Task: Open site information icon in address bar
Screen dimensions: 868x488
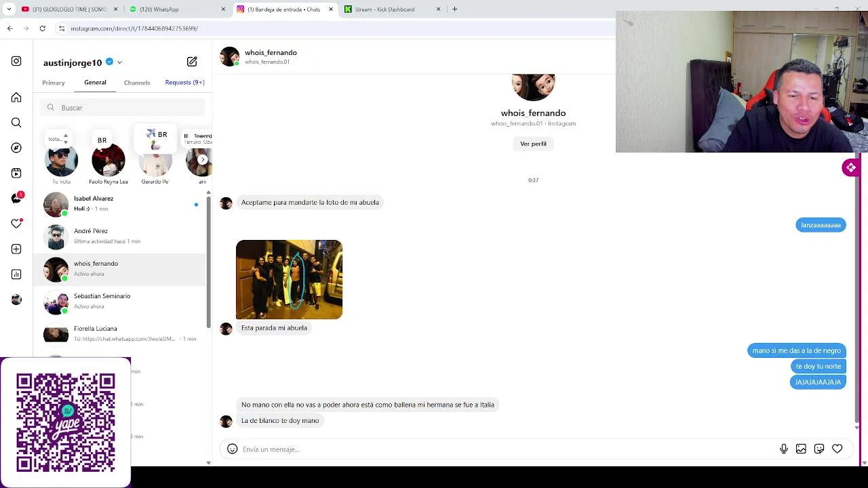Action: pyautogui.click(x=62, y=28)
